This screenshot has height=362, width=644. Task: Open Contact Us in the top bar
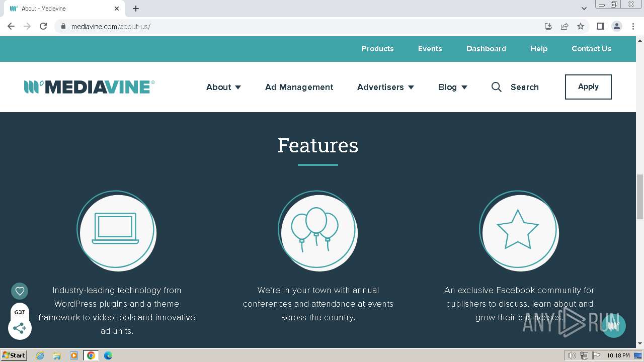tap(592, 49)
